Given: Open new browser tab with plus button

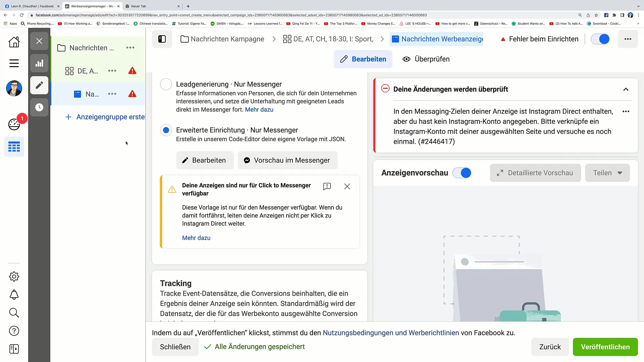Looking at the screenshot, I should click(x=188, y=6).
